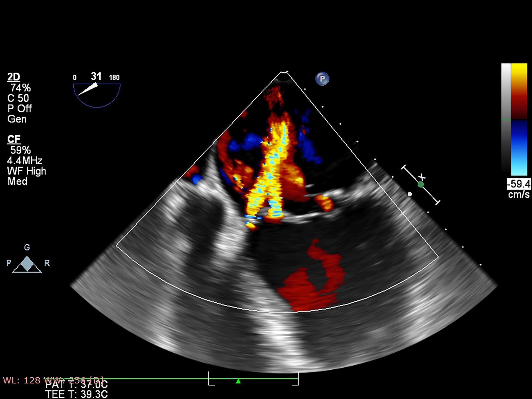Click the green focus dot marker
This screenshot has height=399, width=532.
pyautogui.click(x=421, y=185)
